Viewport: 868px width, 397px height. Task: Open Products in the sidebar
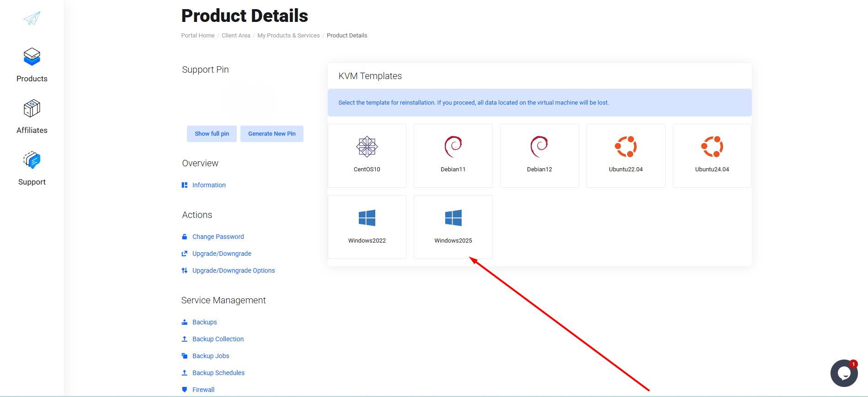click(32, 65)
